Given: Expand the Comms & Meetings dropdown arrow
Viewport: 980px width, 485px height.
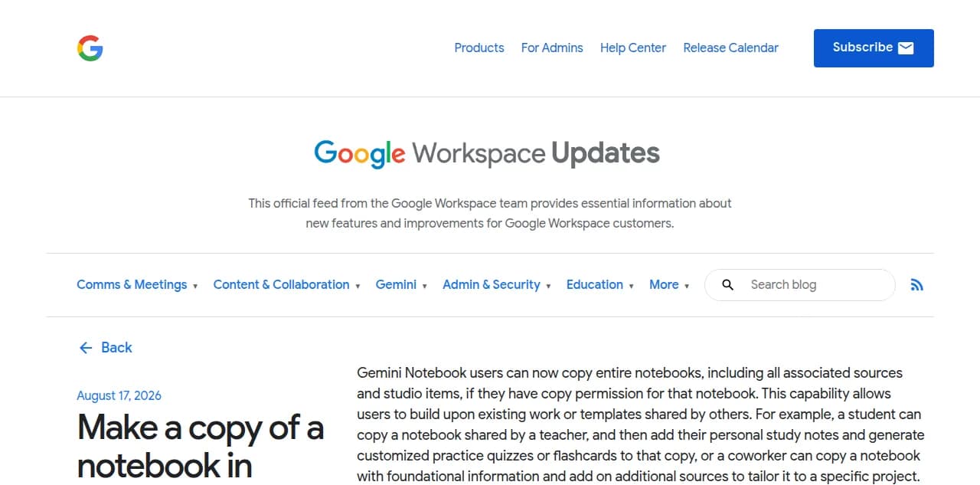Looking at the screenshot, I should [195, 287].
